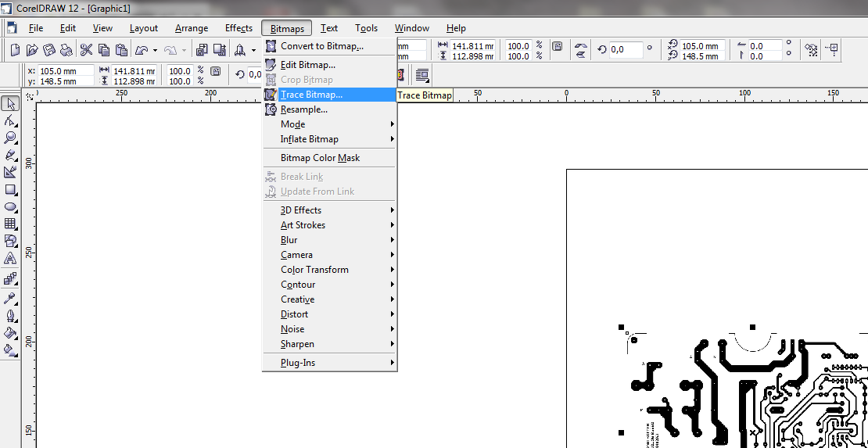Click the Save icon in toolbar
This screenshot has width=868, height=448.
49,50
